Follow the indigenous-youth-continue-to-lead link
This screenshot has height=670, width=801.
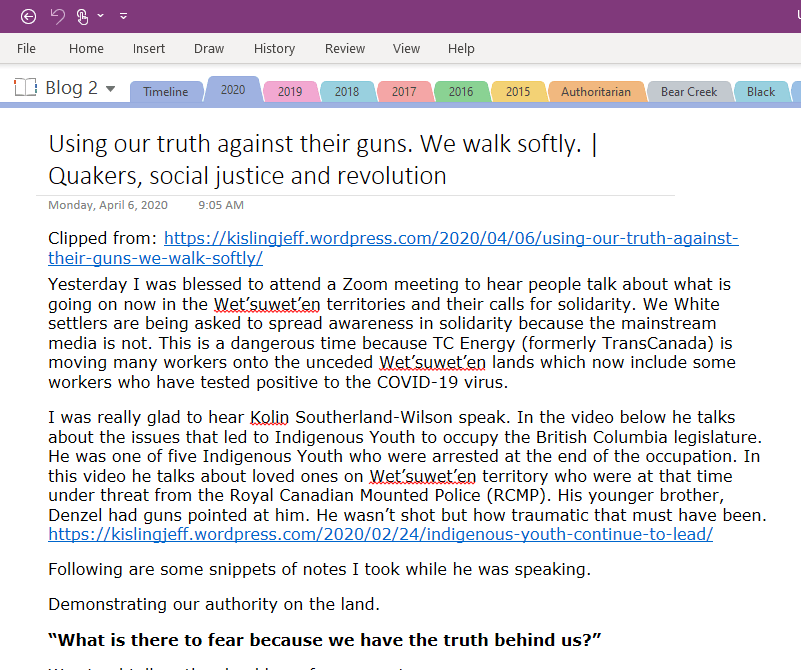pos(380,534)
